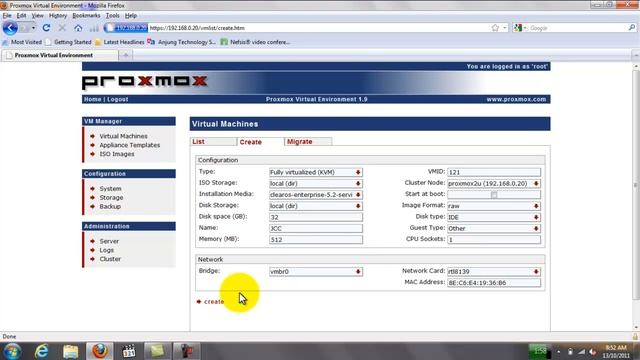Viewport: 640px width, 360px height.
Task: Open the Disk Storage dropdown
Action: [316, 206]
